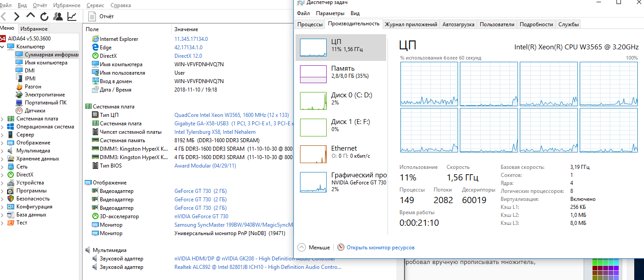Select the Портативный ПК laptop icon item

pos(19,103)
